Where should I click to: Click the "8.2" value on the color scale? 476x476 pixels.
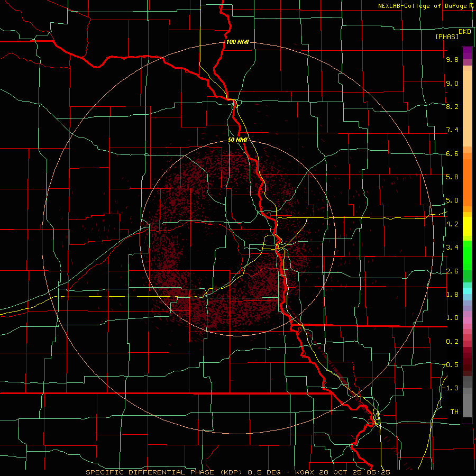tap(452, 106)
